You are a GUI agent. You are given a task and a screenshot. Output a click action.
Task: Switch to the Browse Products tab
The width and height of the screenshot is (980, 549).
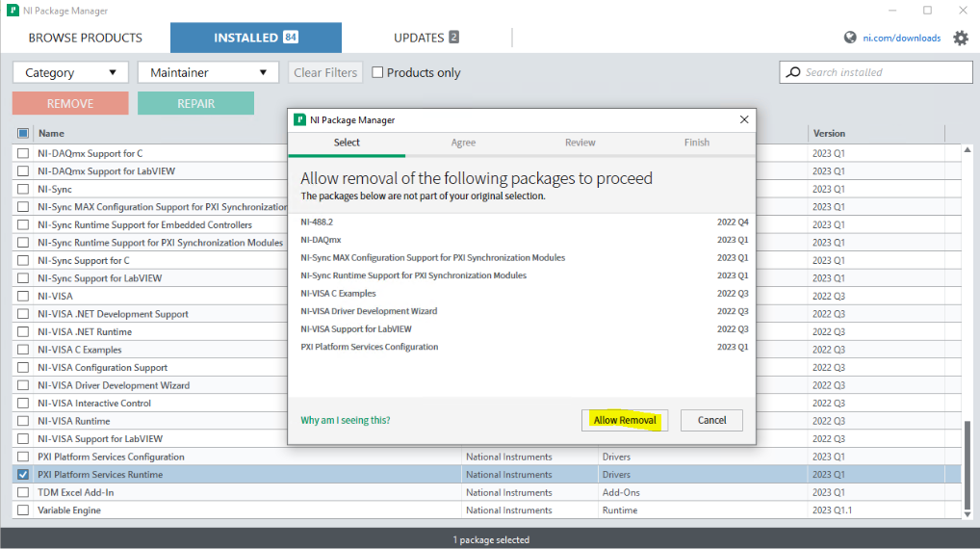coord(85,39)
